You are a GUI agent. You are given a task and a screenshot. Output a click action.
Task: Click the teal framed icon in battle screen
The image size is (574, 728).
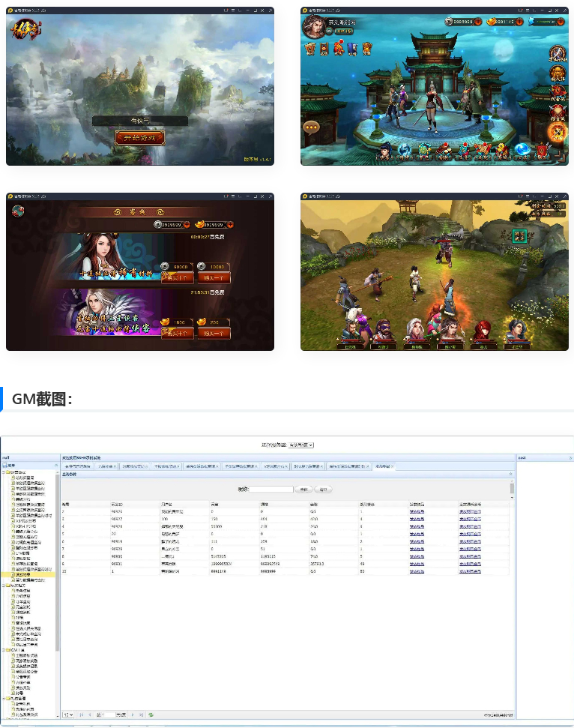pyautogui.click(x=519, y=236)
